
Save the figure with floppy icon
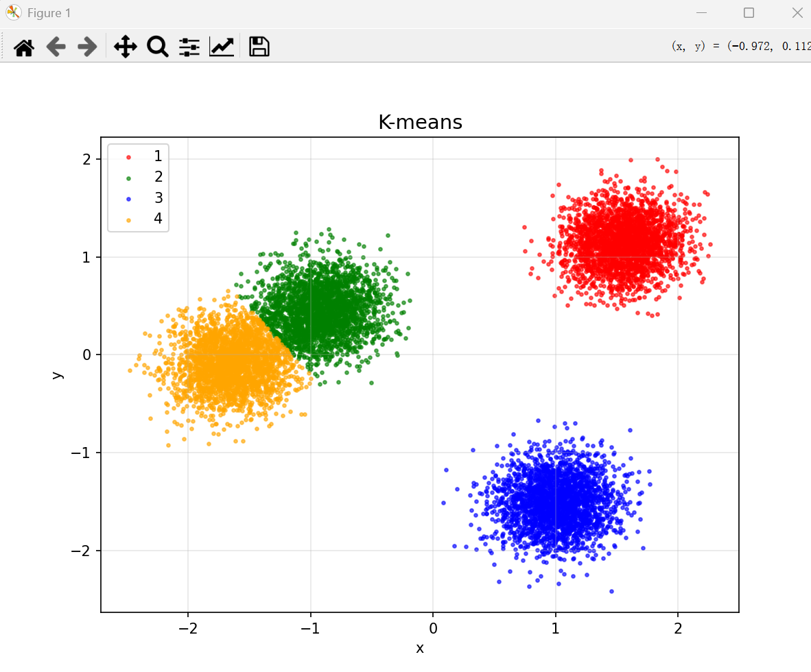pyautogui.click(x=259, y=47)
